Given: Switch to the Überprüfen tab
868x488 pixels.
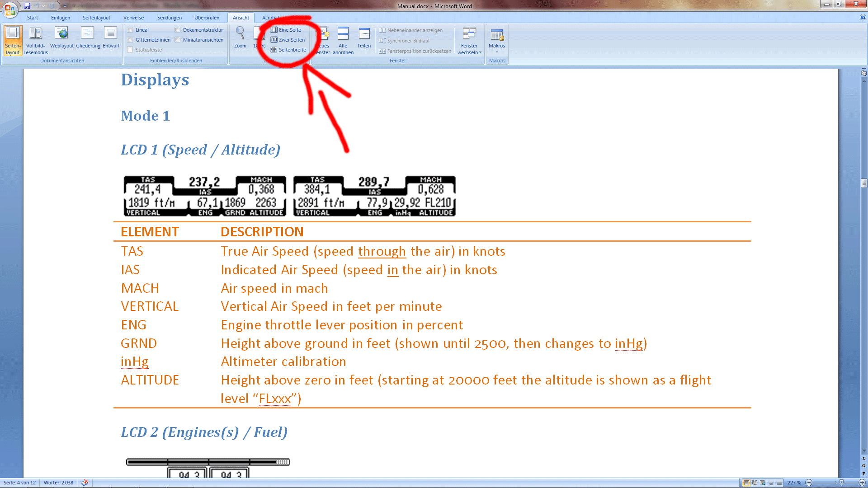Looking at the screenshot, I should tap(207, 18).
